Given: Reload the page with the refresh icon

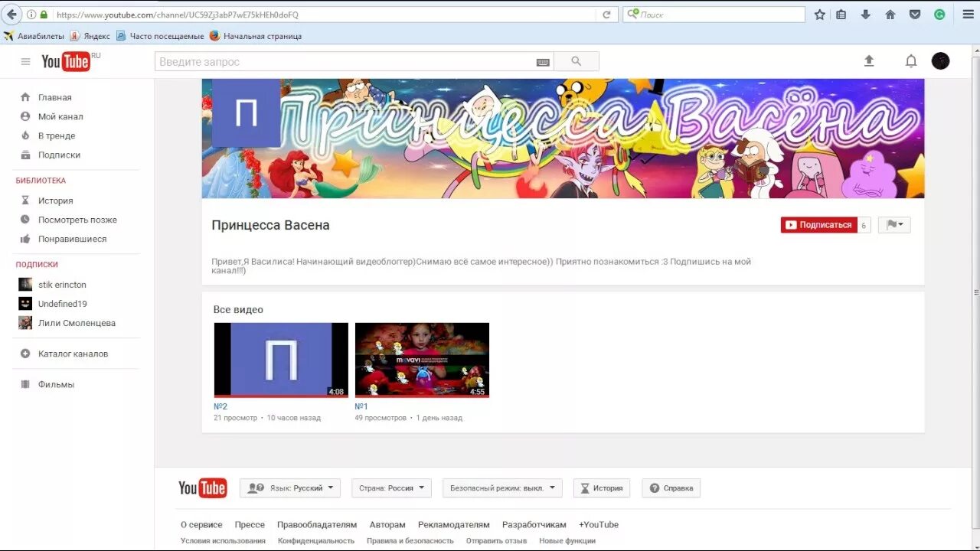Looking at the screenshot, I should pos(606,15).
